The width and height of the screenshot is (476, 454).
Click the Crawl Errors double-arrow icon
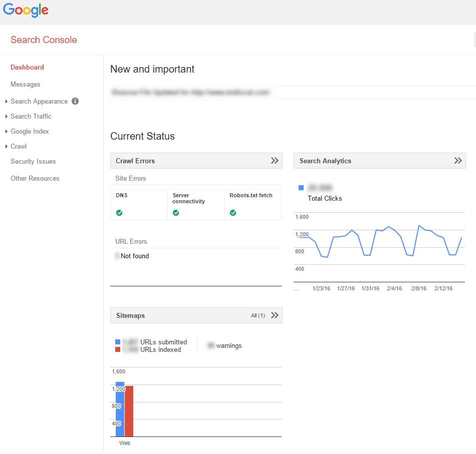pos(275,161)
